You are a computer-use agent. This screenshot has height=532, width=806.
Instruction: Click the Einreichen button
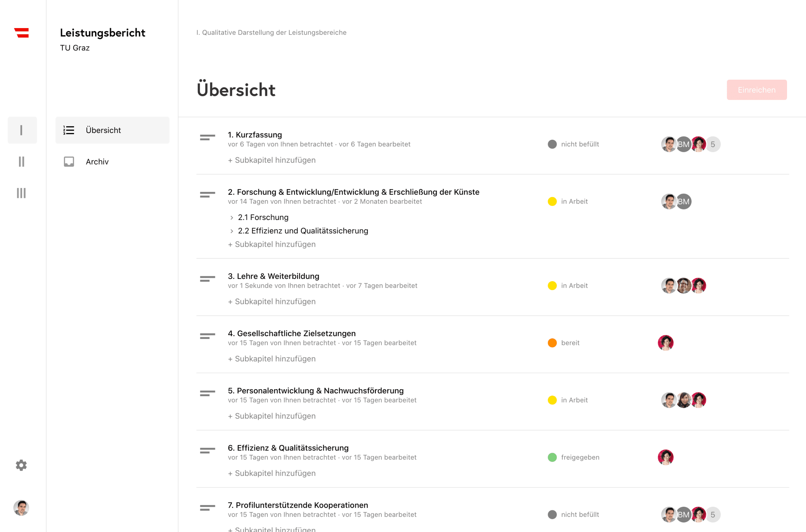click(757, 89)
